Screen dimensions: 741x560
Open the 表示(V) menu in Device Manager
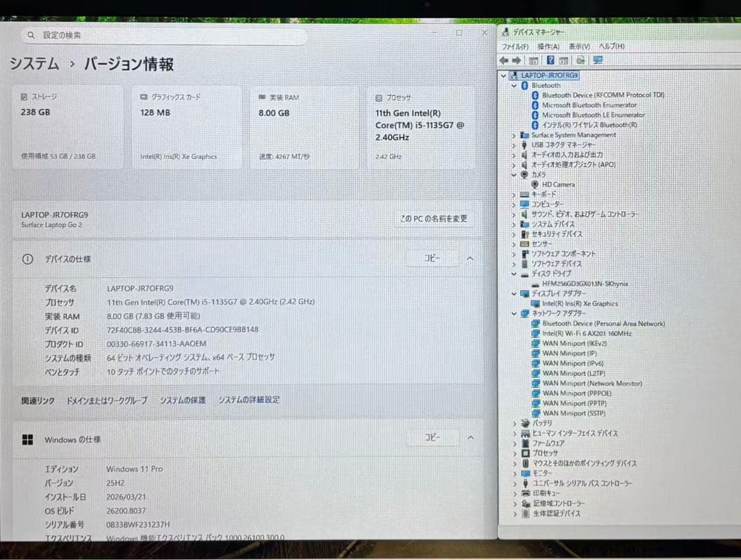tap(578, 46)
